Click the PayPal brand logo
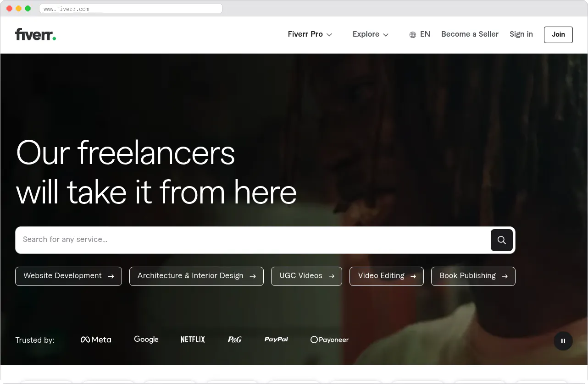 276,340
